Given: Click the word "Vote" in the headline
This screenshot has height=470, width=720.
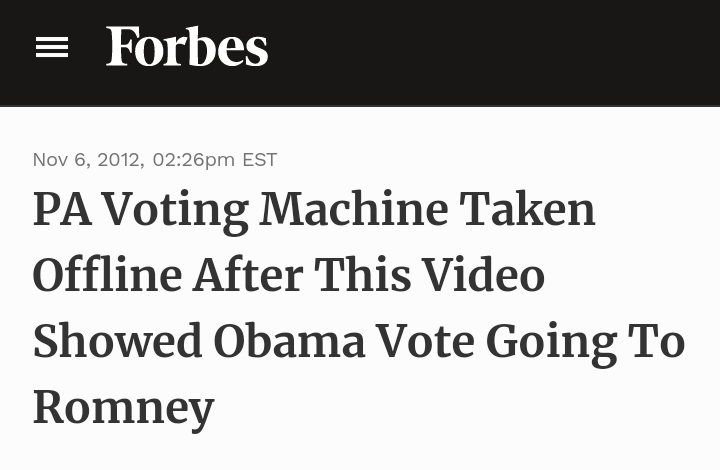Looking at the screenshot, I should pos(425,342).
